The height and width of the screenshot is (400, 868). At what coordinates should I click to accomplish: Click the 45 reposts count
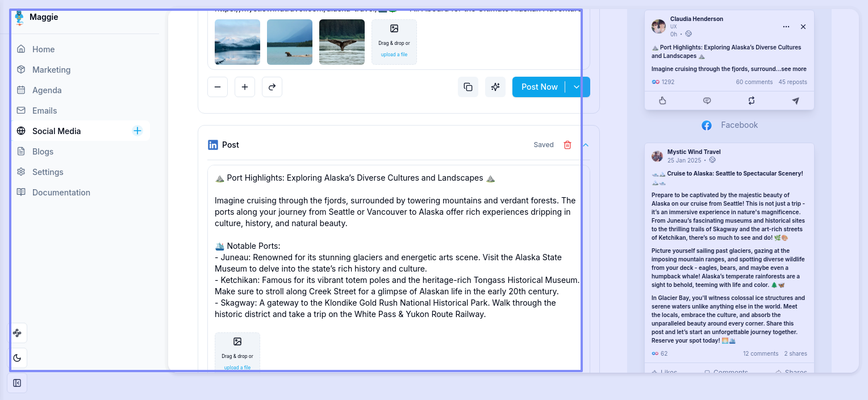(793, 82)
